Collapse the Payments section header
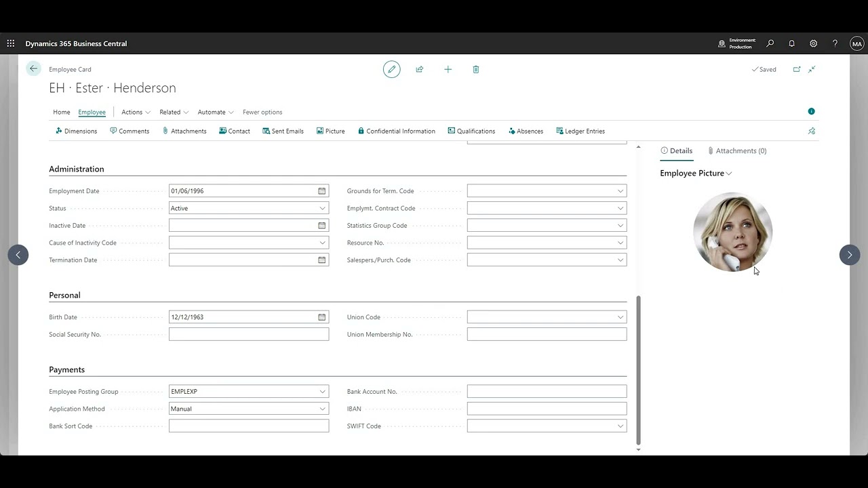The height and width of the screenshot is (488, 868). (x=66, y=370)
